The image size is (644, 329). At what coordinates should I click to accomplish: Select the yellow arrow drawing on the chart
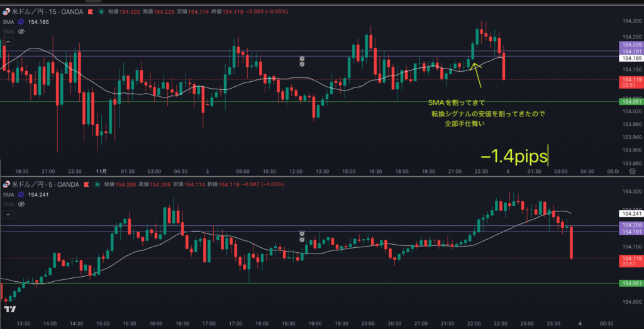click(x=477, y=74)
